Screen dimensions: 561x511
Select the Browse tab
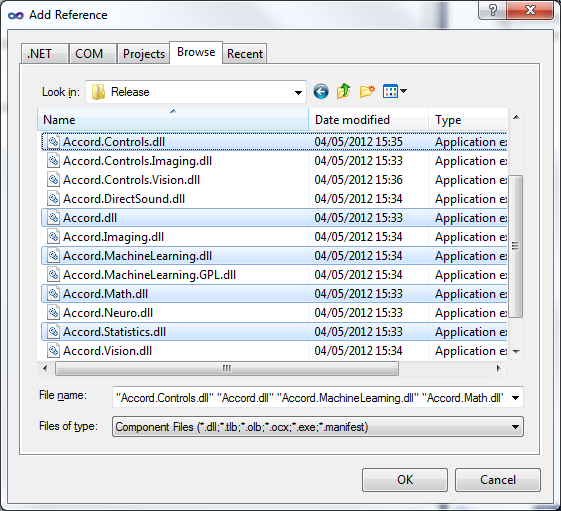[x=196, y=52]
